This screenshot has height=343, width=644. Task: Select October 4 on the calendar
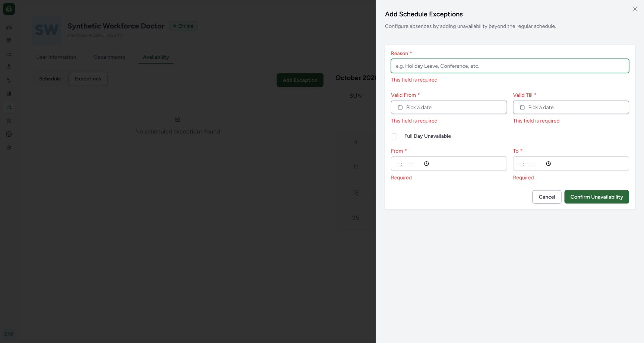click(x=356, y=142)
